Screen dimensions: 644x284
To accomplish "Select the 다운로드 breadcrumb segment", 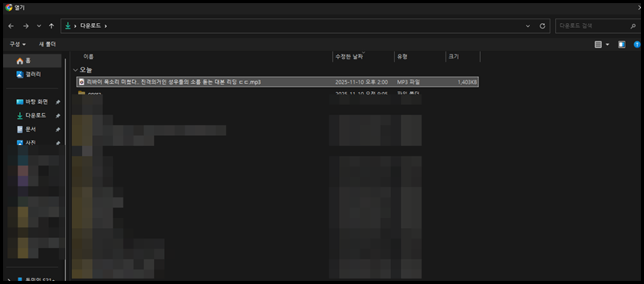I will [x=90, y=26].
